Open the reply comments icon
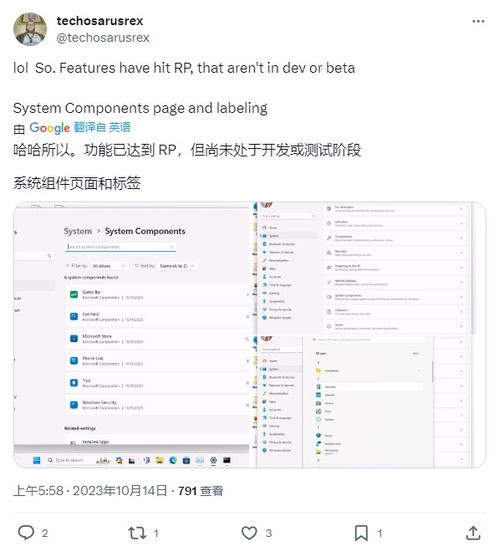499x552 pixels. (x=26, y=532)
